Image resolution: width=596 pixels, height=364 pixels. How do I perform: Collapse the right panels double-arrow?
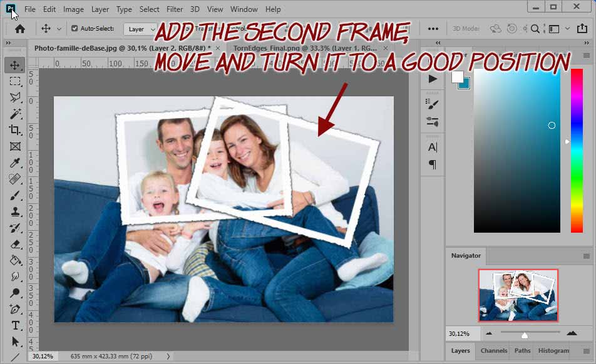coord(587,43)
